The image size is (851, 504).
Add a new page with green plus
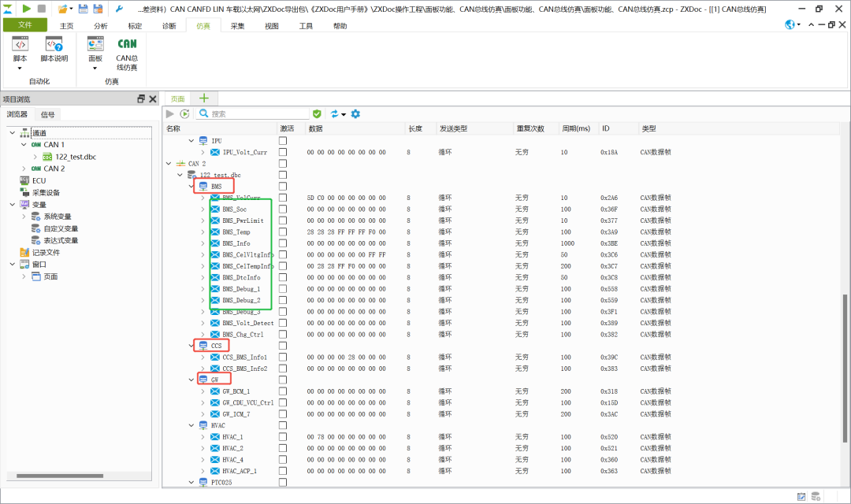(204, 98)
